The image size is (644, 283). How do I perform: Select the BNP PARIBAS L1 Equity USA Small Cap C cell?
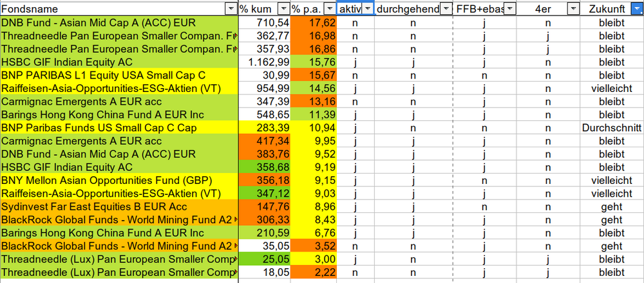click(x=119, y=75)
